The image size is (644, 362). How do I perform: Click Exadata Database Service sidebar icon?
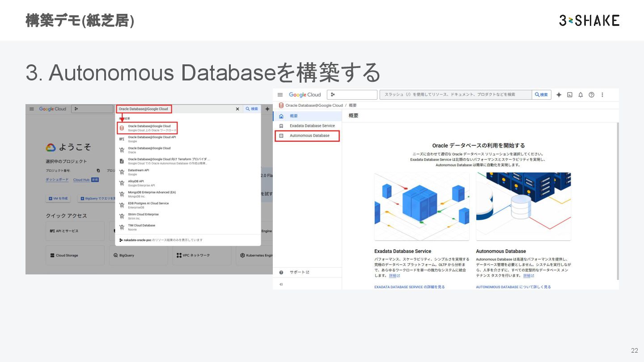(x=281, y=126)
